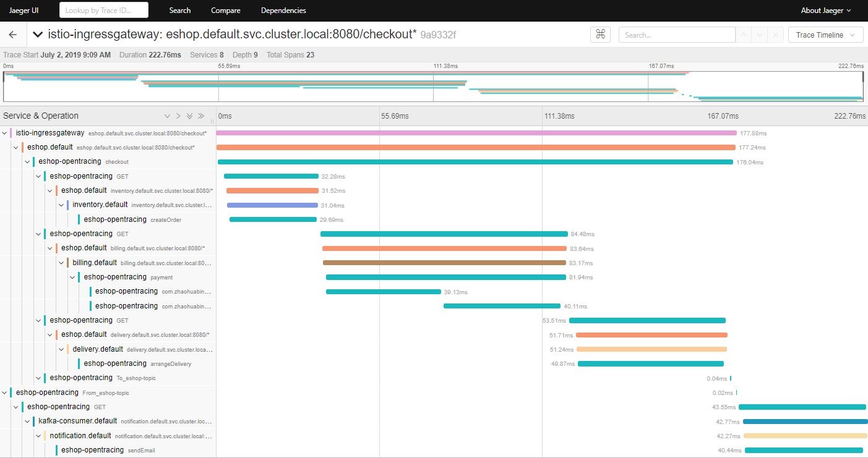868x458 pixels.
Task: Open the Search page
Action: [180, 11]
